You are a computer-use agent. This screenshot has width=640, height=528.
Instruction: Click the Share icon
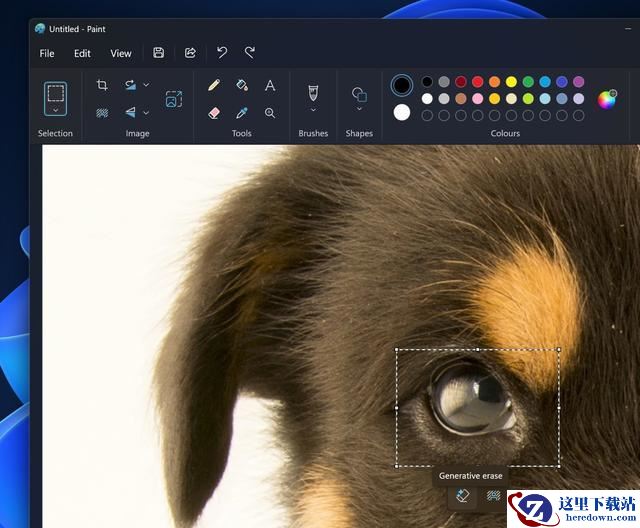190,53
